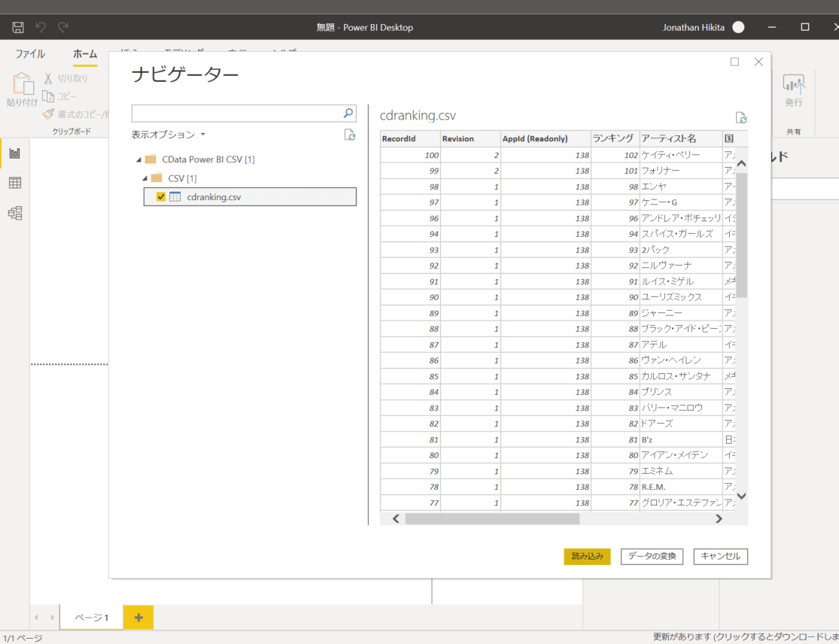
Task: Collapse the CData Power BI CSV tree node
Action: coord(138,160)
